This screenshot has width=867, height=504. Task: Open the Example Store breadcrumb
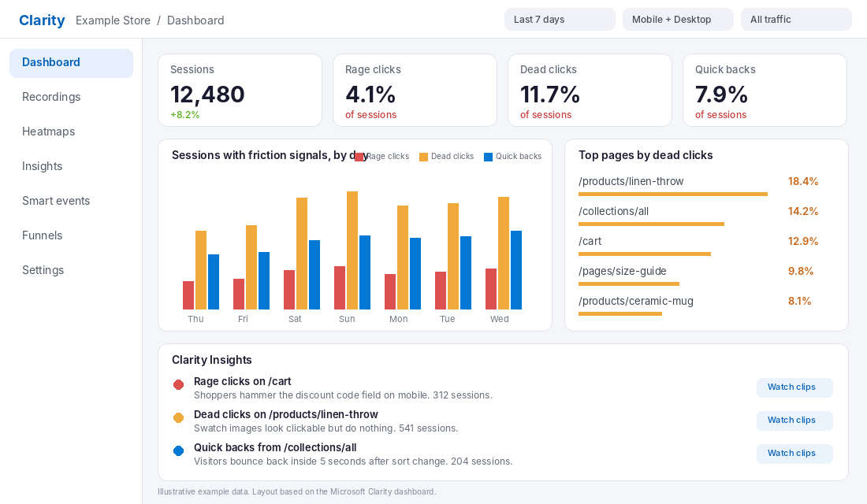pos(113,20)
